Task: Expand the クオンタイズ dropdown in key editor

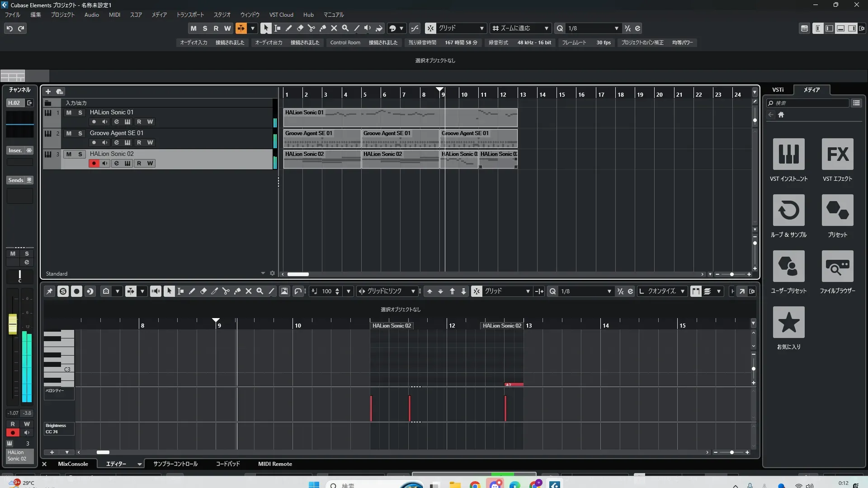Action: click(x=683, y=291)
